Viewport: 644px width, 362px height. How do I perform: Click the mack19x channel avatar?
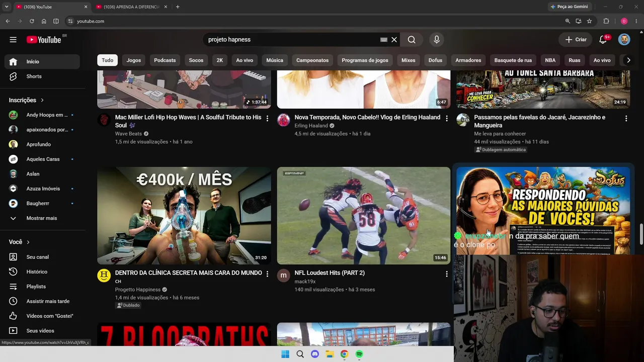284,275
